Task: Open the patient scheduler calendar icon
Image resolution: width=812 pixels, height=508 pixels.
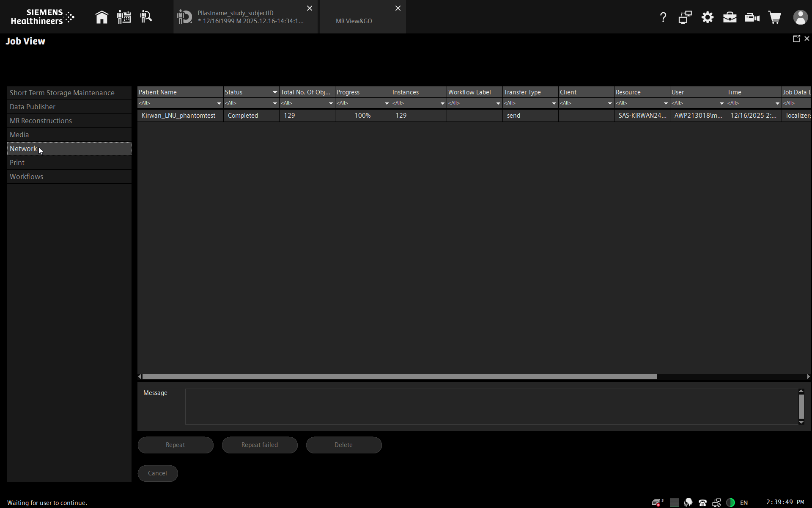Action: (123, 17)
